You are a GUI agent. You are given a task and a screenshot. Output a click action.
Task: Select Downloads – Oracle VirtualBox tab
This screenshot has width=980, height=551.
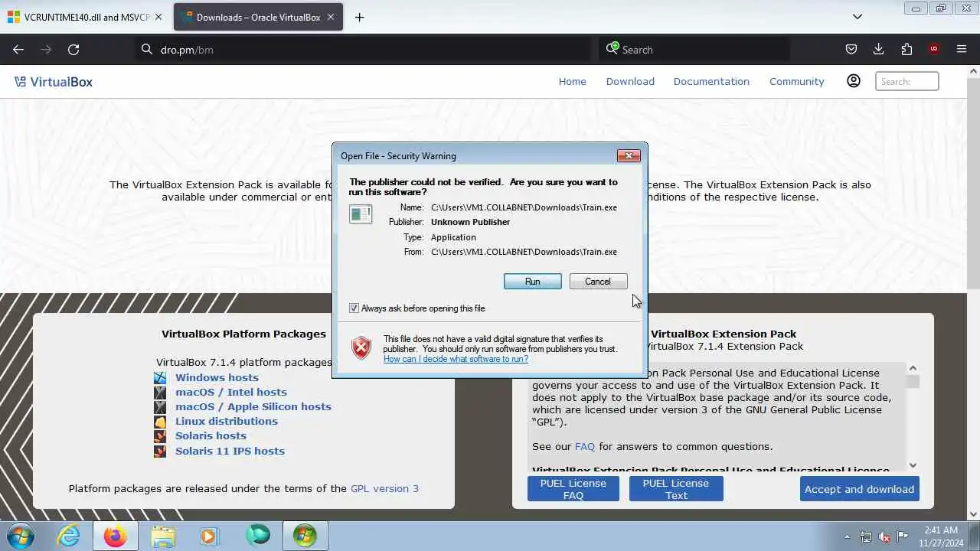coord(258,17)
